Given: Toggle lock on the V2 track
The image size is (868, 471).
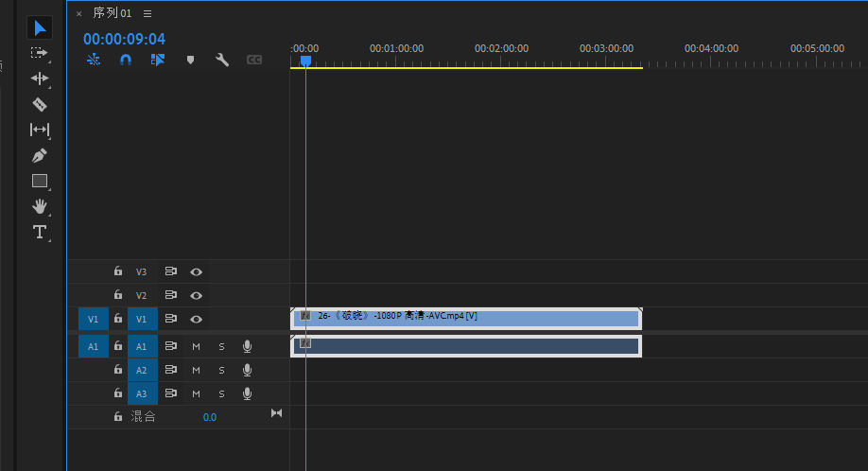Looking at the screenshot, I should pyautogui.click(x=118, y=295).
